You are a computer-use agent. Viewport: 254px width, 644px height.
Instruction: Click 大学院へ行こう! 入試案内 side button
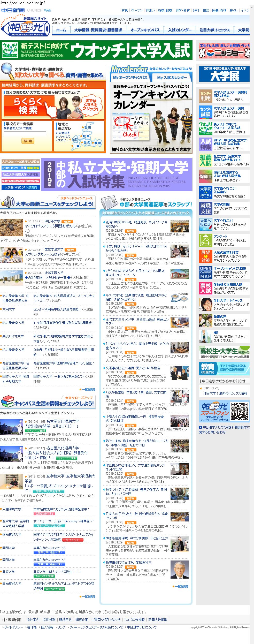pos(21,187)
